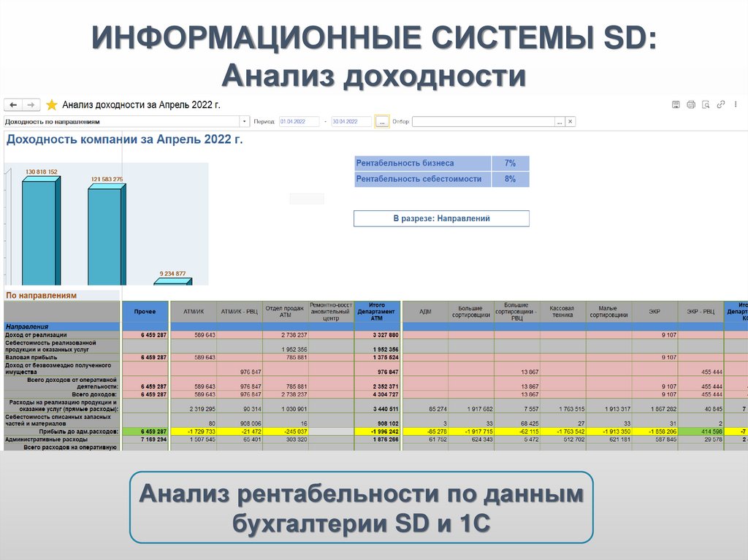Click the 'АДМ' column header
748x560 pixels.
(x=426, y=312)
